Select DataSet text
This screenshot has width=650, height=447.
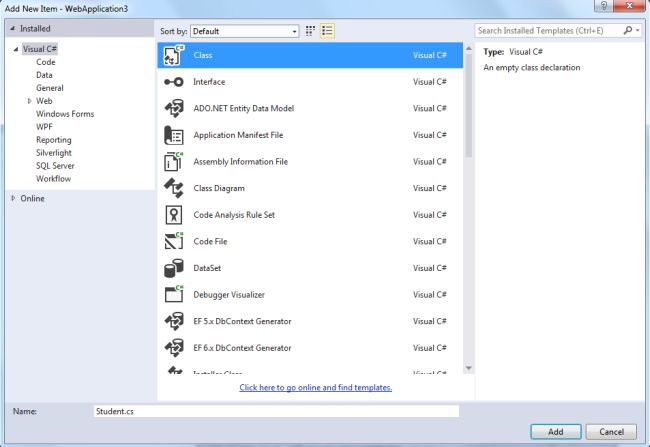(207, 268)
